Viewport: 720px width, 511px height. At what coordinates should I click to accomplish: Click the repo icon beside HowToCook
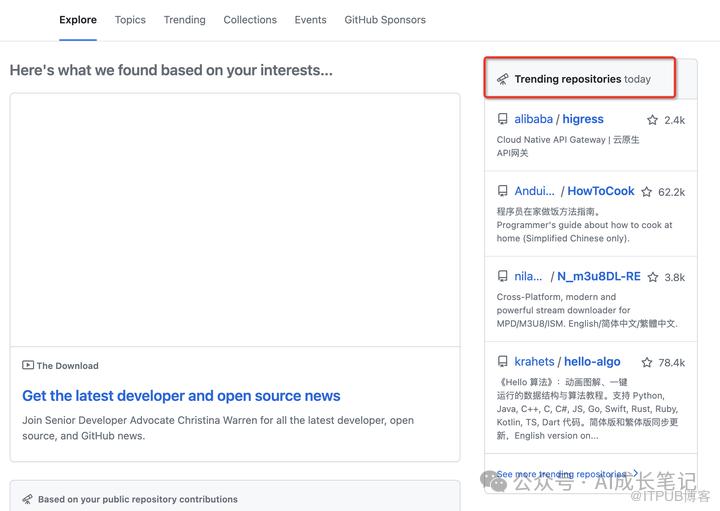click(x=503, y=191)
